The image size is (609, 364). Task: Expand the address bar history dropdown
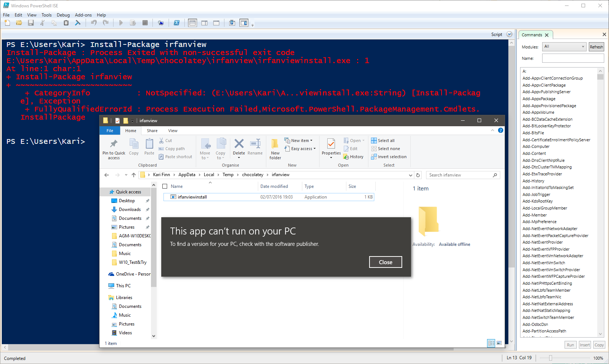pos(410,175)
